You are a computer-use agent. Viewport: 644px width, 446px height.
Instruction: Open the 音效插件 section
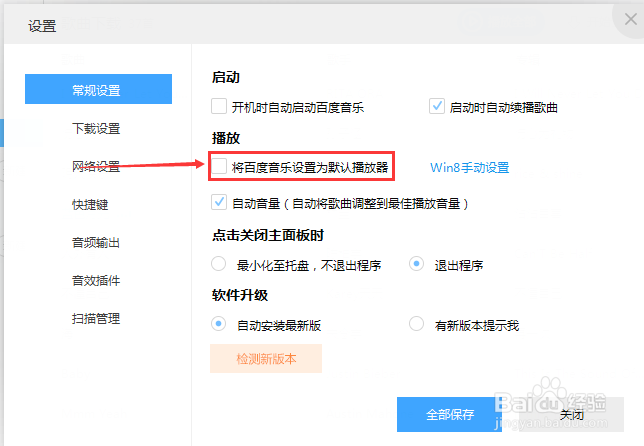click(x=96, y=280)
